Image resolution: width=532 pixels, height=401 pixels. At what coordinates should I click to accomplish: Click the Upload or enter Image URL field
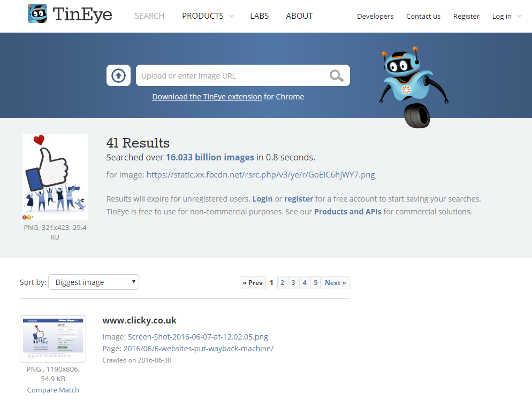pyautogui.click(x=230, y=76)
